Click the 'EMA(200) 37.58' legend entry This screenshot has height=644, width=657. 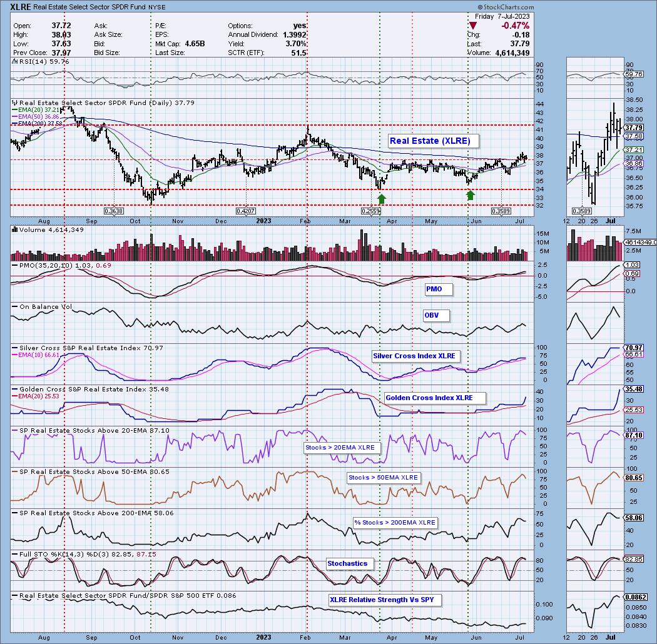(38, 124)
